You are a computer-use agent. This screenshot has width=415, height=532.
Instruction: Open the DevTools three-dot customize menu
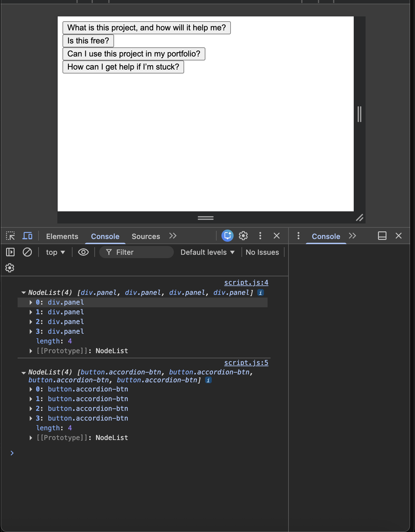click(x=260, y=236)
